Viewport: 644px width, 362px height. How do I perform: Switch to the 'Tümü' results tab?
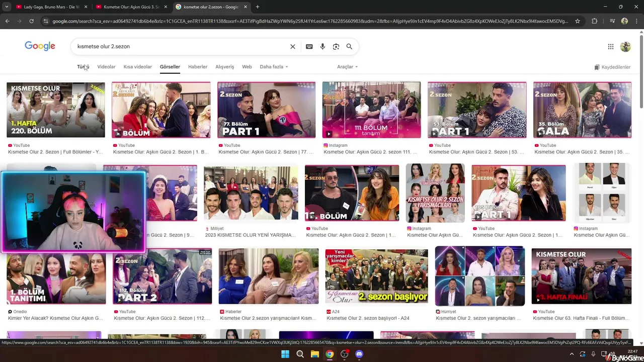coord(83,67)
